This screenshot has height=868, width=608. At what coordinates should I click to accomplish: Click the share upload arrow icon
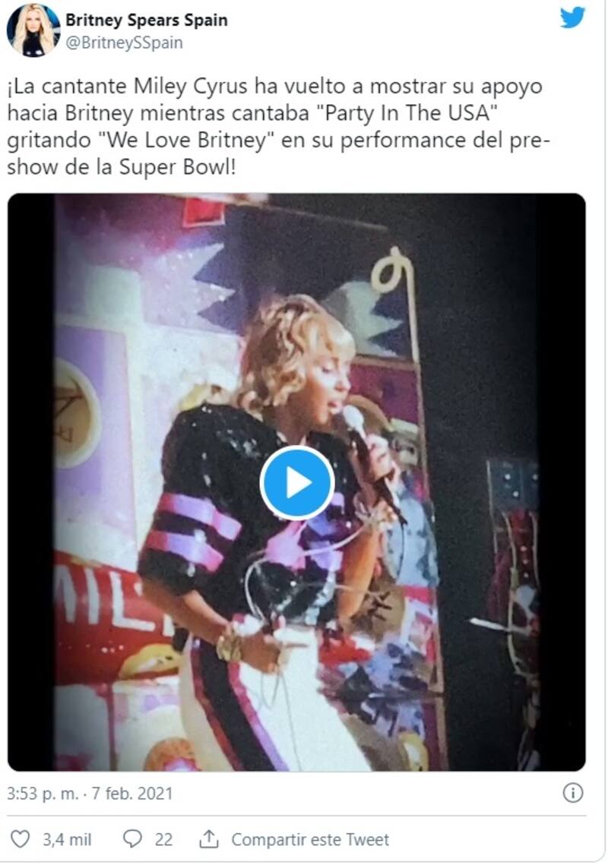tap(208, 839)
